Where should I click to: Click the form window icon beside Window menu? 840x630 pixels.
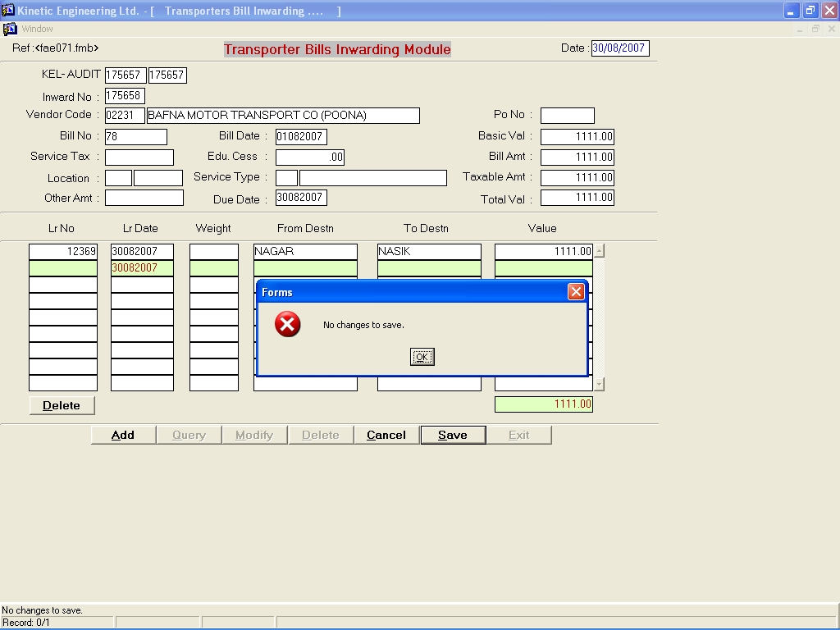[x=10, y=29]
